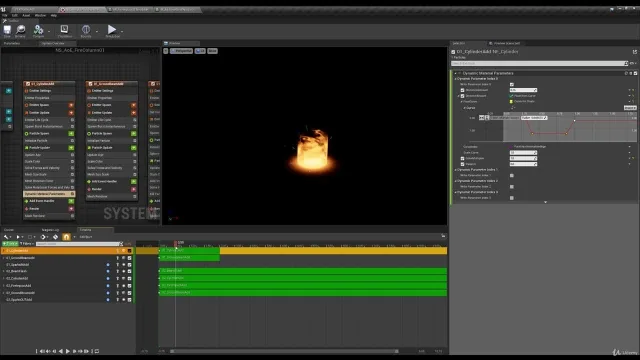640x360 pixels.
Task: Click the green Track add button
Action: [10, 244]
